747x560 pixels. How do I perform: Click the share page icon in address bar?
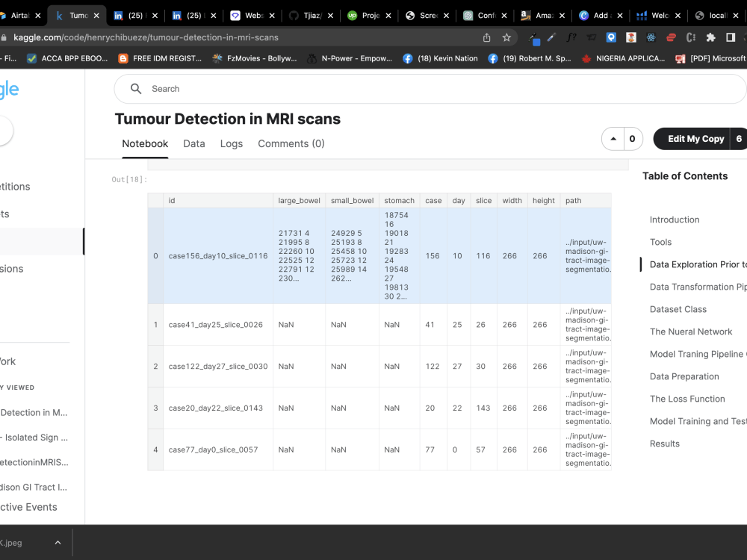pyautogui.click(x=486, y=37)
